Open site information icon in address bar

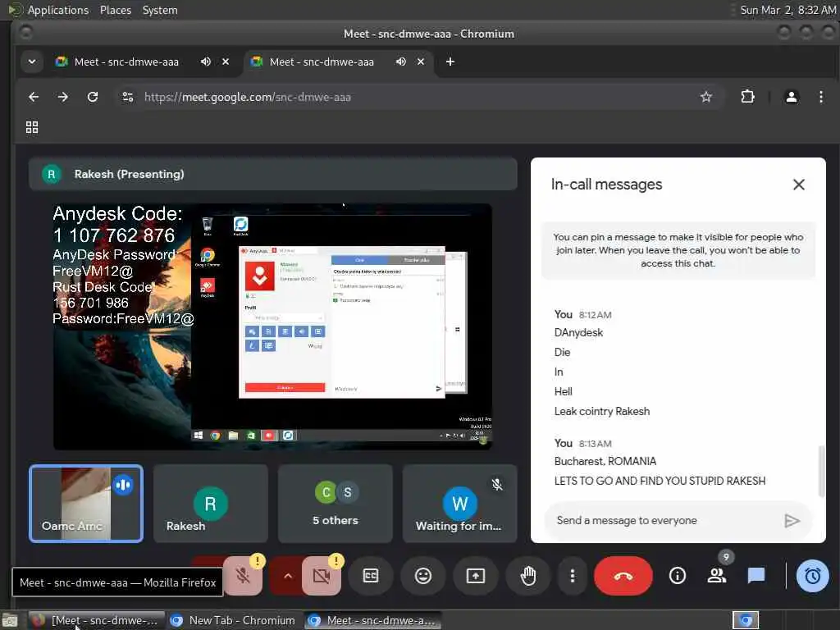(x=127, y=97)
